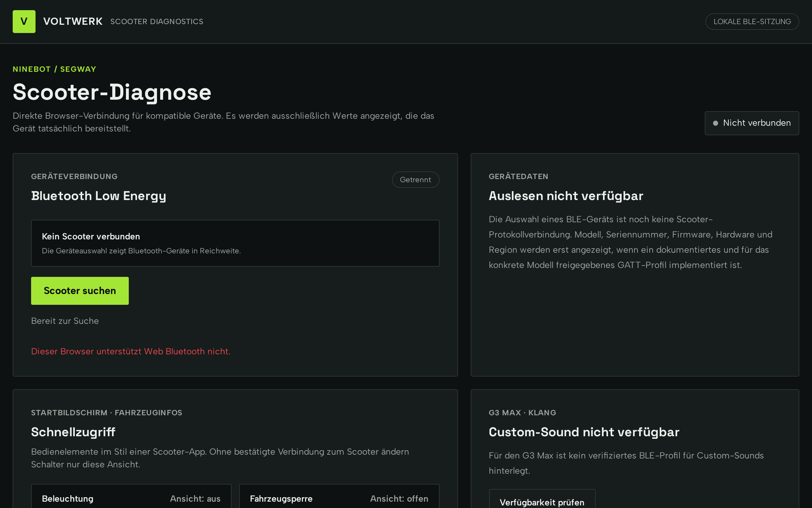Click the Bluetooth Low Energy heading
The image size is (812, 508).
(x=99, y=196)
